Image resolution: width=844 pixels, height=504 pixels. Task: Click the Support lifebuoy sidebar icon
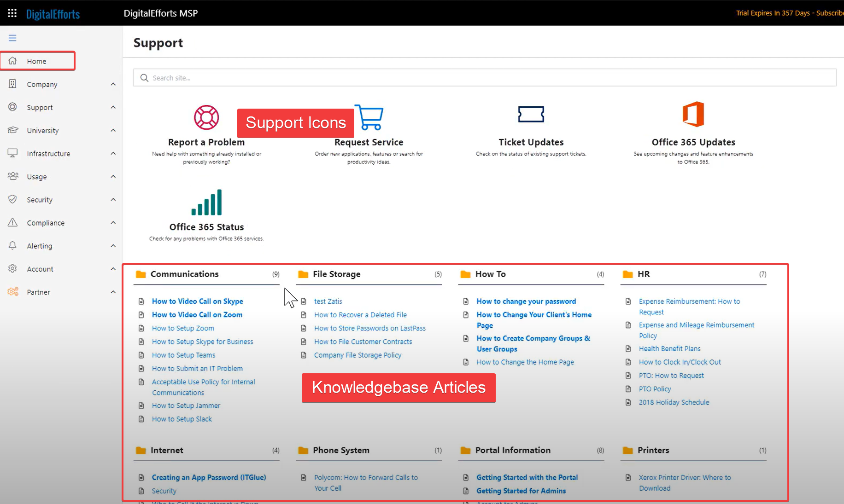pyautogui.click(x=13, y=107)
